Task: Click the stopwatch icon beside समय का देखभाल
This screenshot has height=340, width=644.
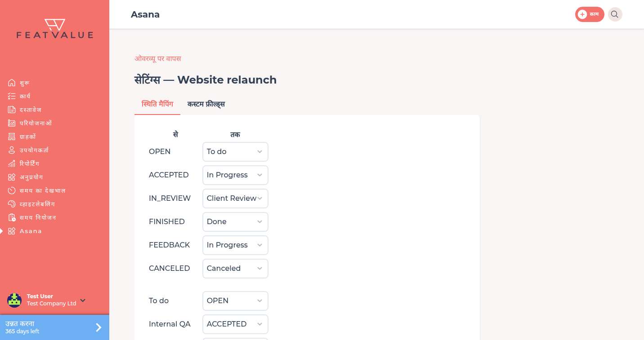Action: pos(12,190)
